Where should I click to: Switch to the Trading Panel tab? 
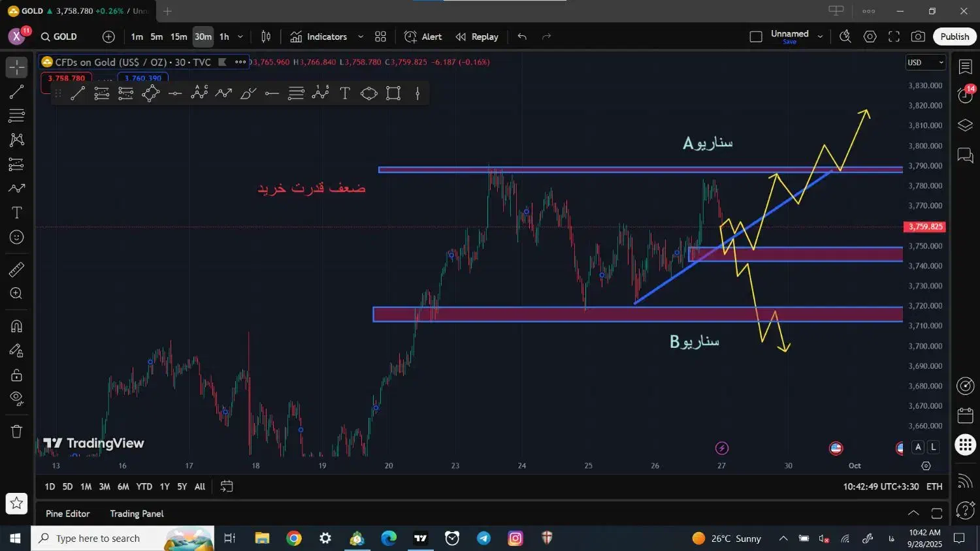point(137,514)
